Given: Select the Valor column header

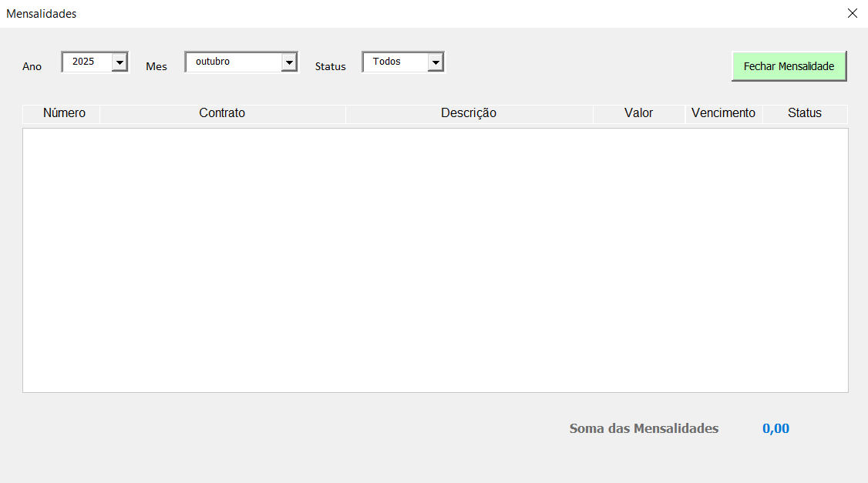Looking at the screenshot, I should 638,113.
